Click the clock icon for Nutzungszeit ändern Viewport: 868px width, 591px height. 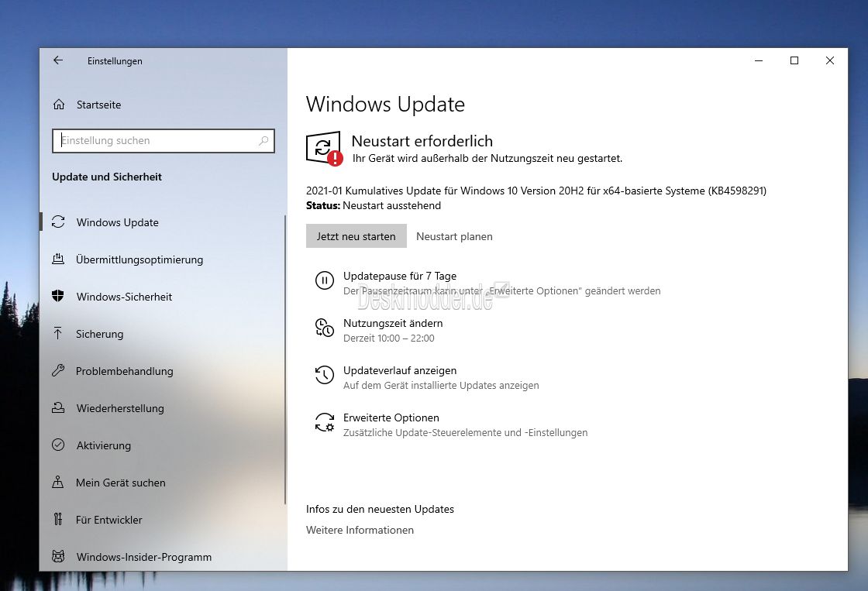coord(325,328)
